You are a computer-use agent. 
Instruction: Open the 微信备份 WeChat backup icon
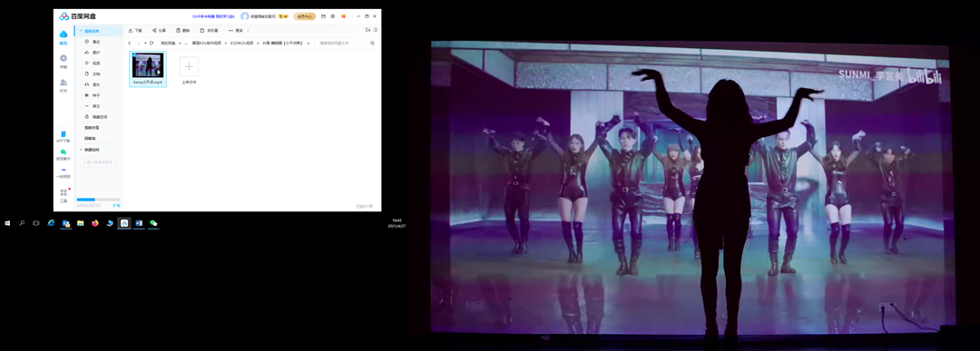coord(64,154)
